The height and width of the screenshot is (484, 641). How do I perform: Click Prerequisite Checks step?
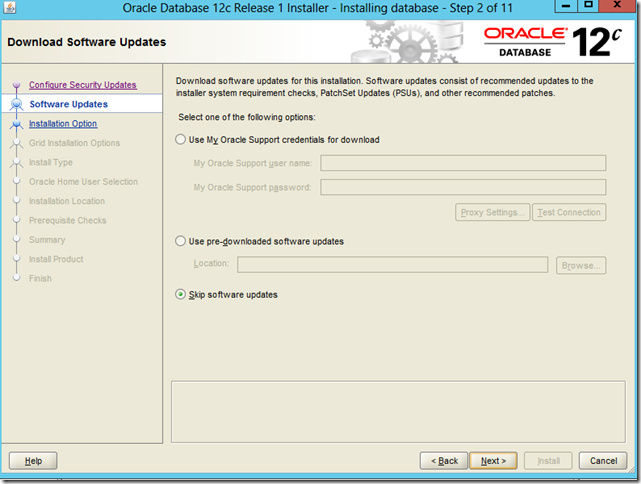pyautogui.click(x=67, y=220)
